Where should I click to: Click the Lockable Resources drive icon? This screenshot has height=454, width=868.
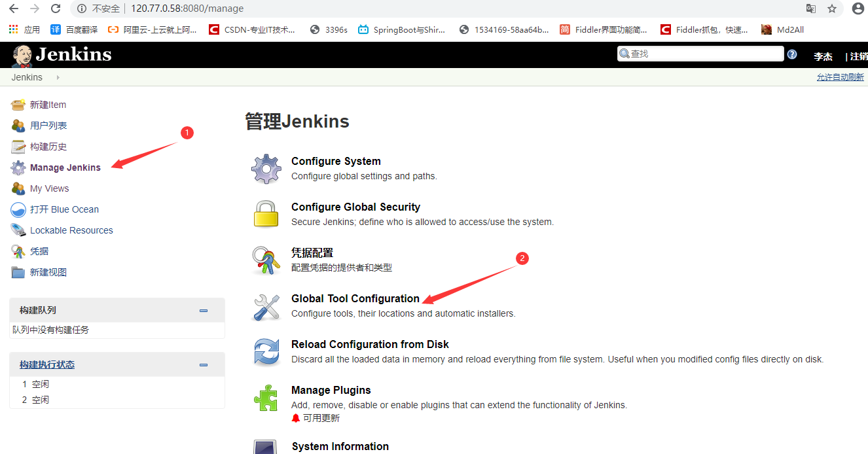pos(18,230)
